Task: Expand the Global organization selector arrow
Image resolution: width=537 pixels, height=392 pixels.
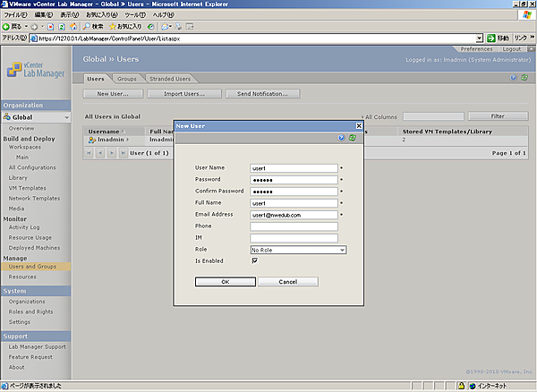Action: [66, 117]
